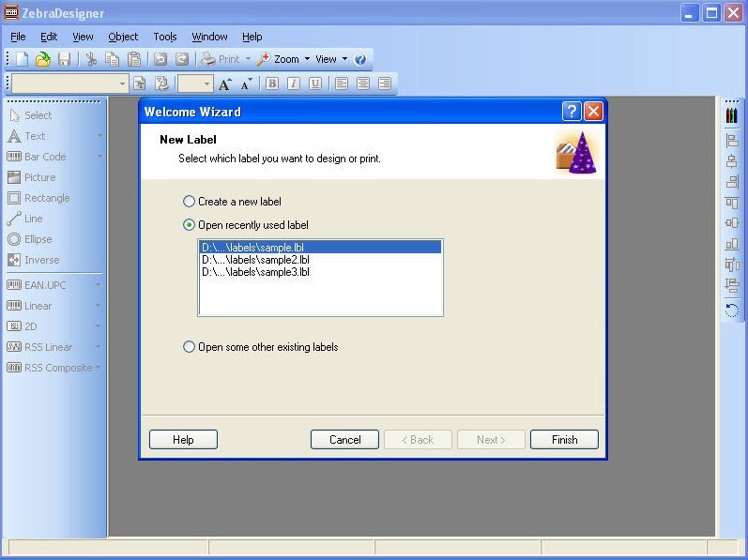The height and width of the screenshot is (560, 748).
Task: Select the Line tool
Action: pyautogui.click(x=24, y=219)
